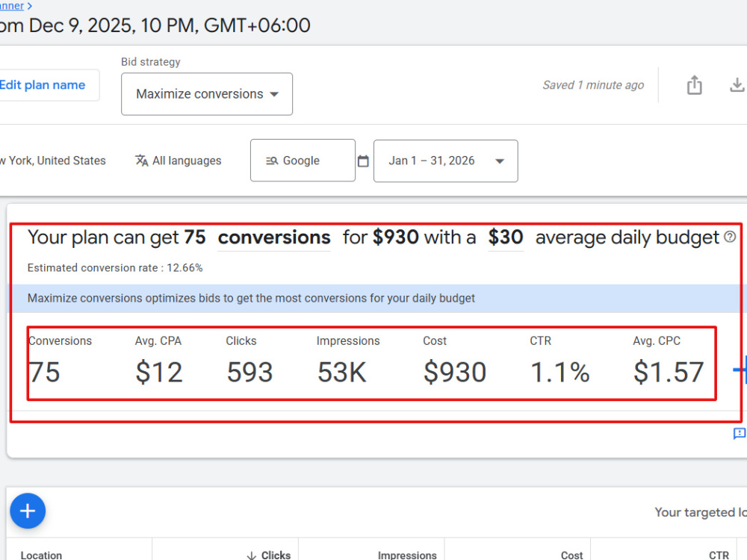Click the Cost table column header

[571, 555]
